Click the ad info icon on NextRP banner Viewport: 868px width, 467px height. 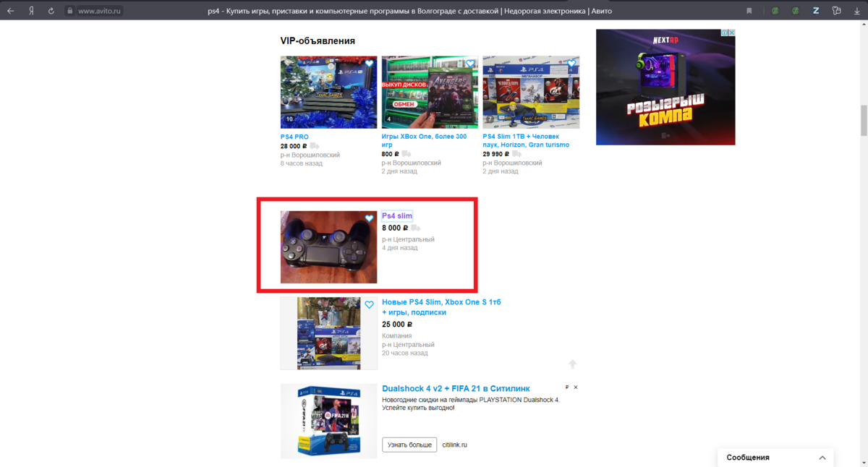[724, 33]
